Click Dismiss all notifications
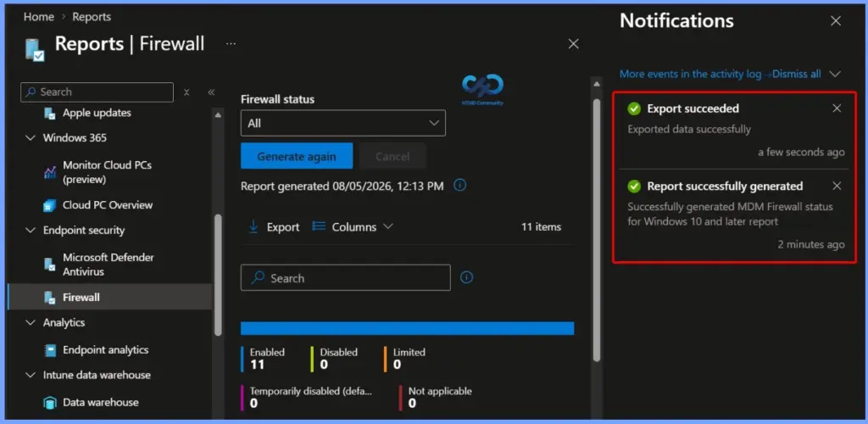The image size is (868, 424). [797, 74]
